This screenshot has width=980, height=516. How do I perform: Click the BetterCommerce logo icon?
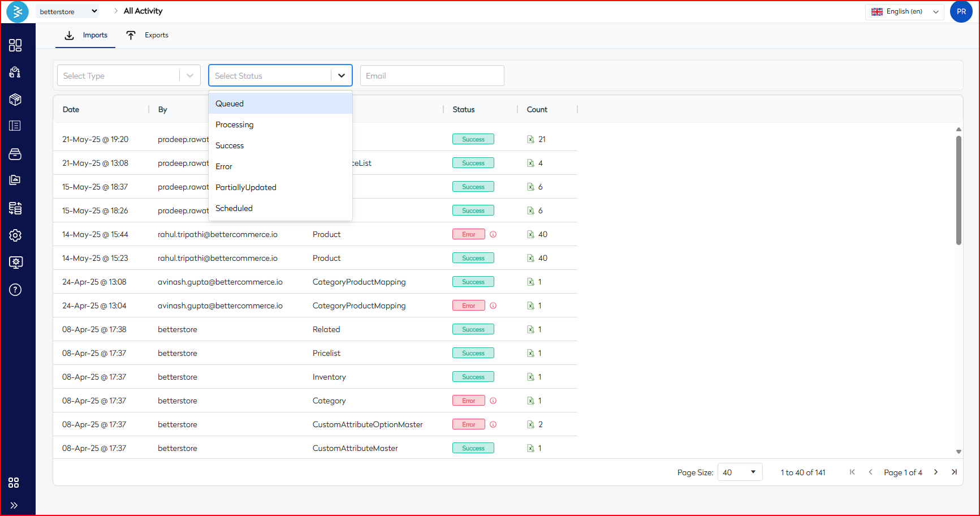18,11
